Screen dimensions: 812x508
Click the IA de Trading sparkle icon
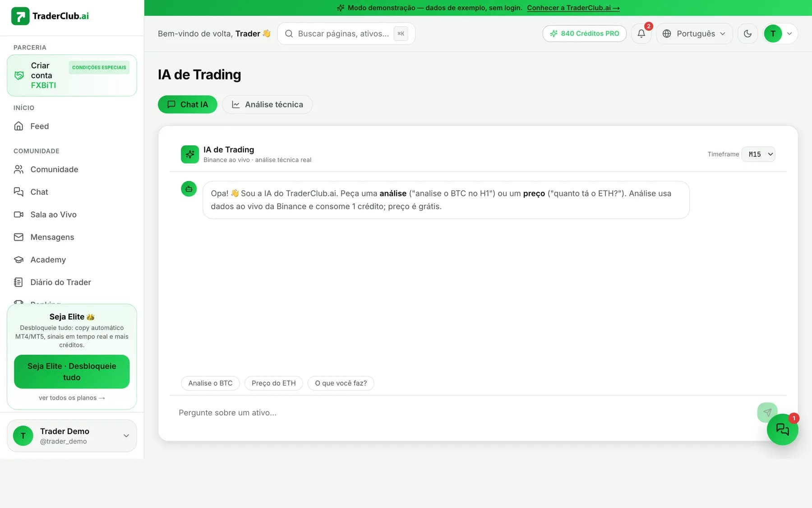click(x=190, y=154)
